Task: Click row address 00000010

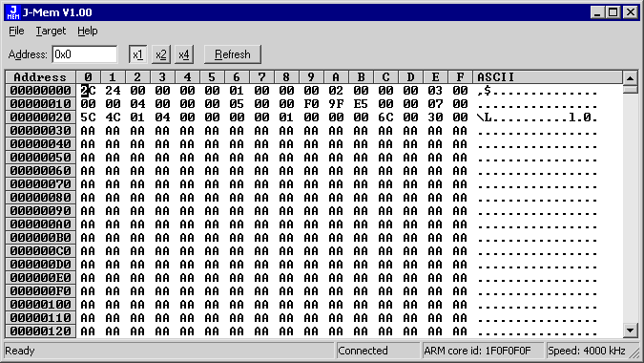Action: [40, 103]
